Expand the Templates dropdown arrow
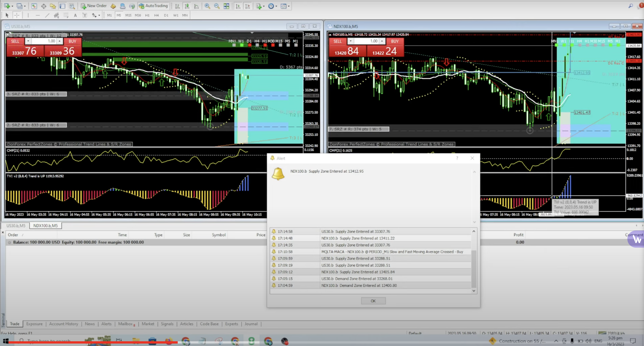This screenshot has height=346, width=644. click(289, 6)
